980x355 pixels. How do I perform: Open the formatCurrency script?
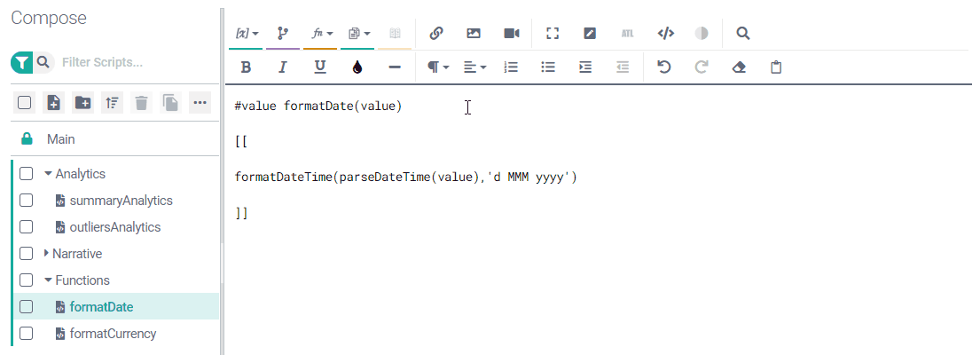pos(113,334)
